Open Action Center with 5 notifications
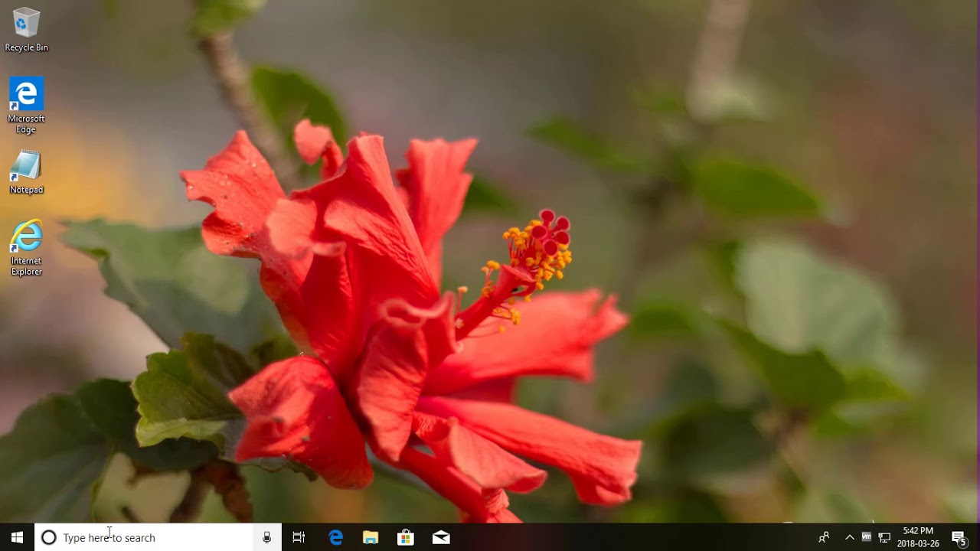 click(x=959, y=537)
